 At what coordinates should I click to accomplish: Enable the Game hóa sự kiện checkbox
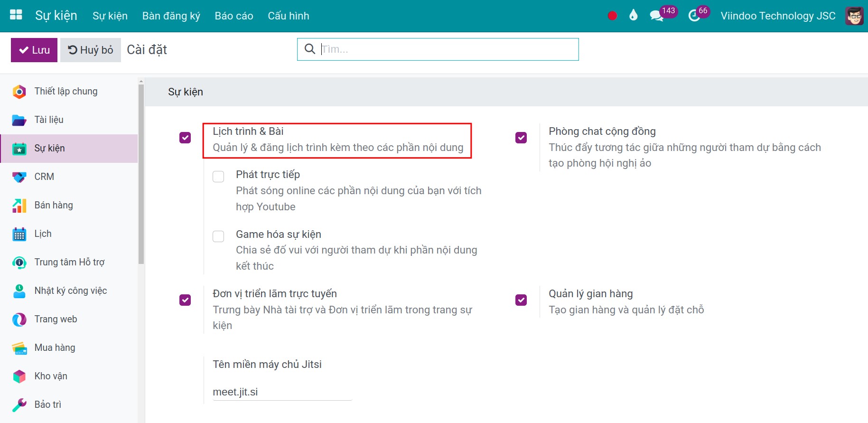(218, 236)
